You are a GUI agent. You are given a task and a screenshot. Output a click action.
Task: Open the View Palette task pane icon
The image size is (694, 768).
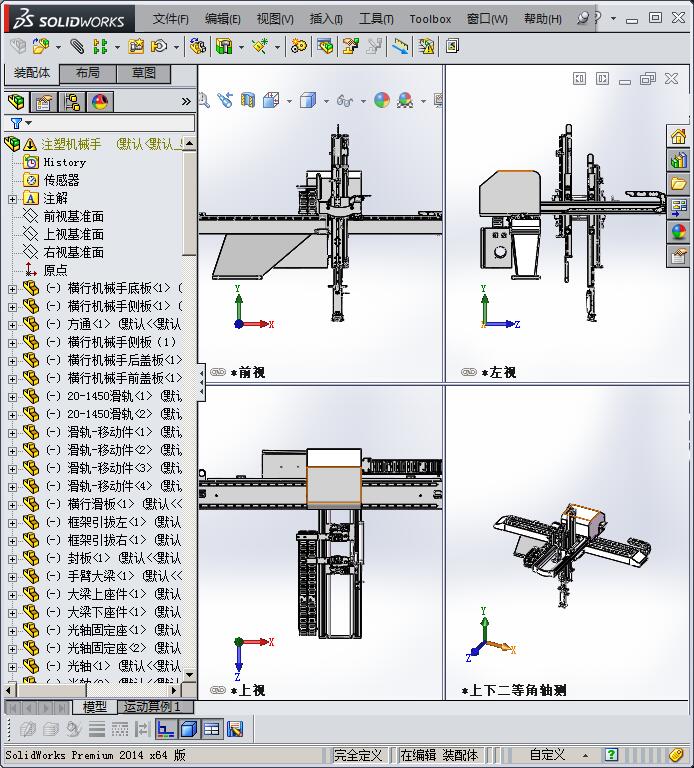pos(679,208)
